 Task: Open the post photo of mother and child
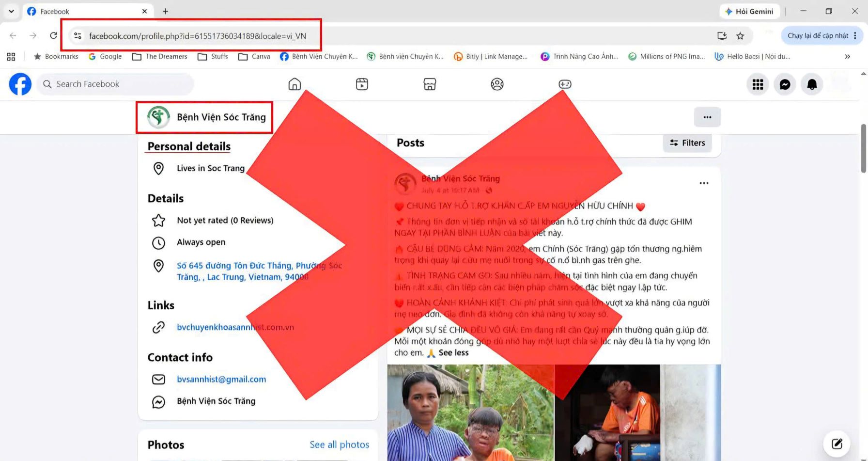pyautogui.click(x=470, y=413)
